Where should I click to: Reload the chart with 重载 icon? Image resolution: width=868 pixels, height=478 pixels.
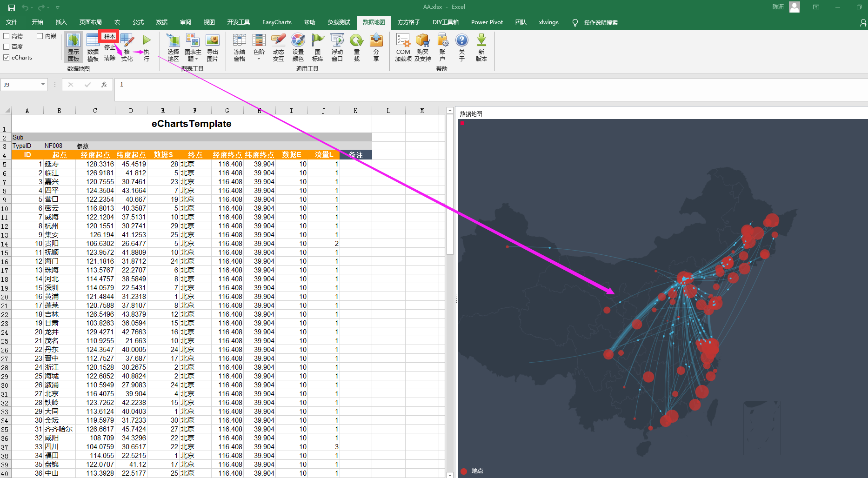click(356, 46)
